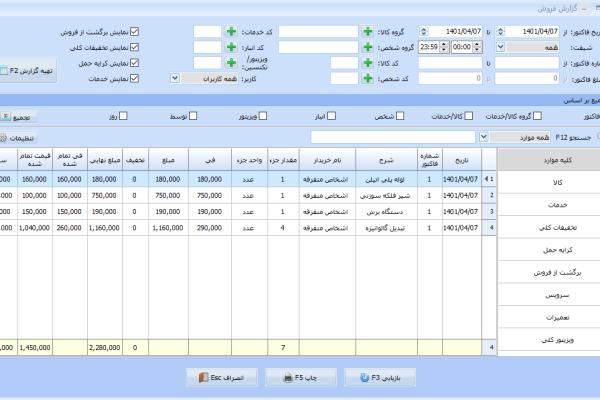This screenshot has height=400, width=600.
Task: Check the شخص grouping checkbox
Action: pyautogui.click(x=400, y=116)
